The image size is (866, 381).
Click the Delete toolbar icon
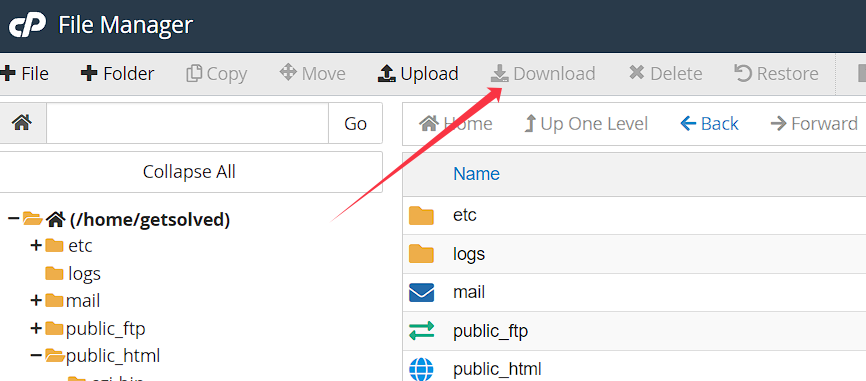[637, 73]
